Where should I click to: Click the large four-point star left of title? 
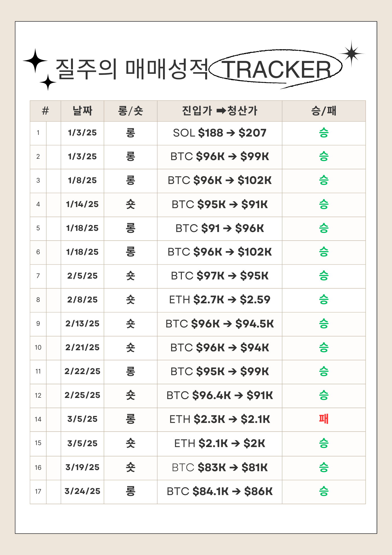click(35, 60)
